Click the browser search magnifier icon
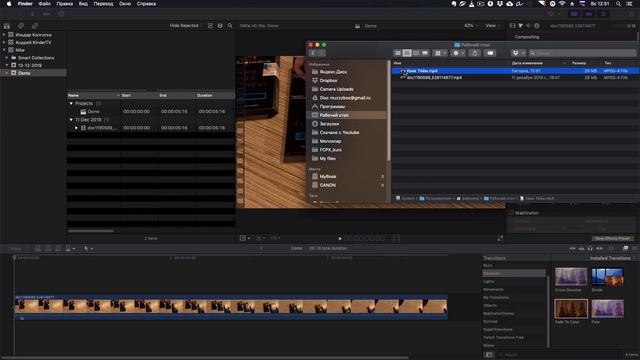The width and height of the screenshot is (640, 360). [230, 26]
